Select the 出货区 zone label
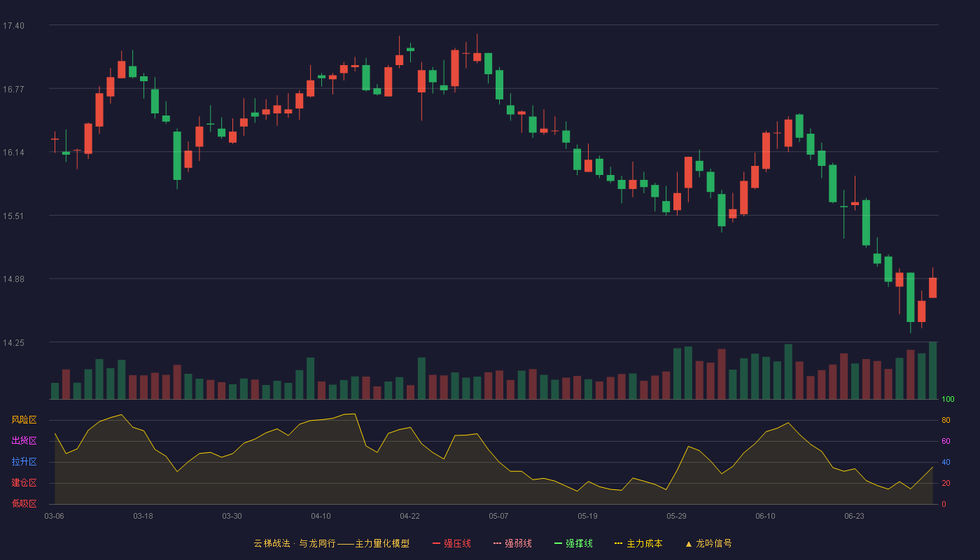The height and width of the screenshot is (560, 980). coord(24,441)
